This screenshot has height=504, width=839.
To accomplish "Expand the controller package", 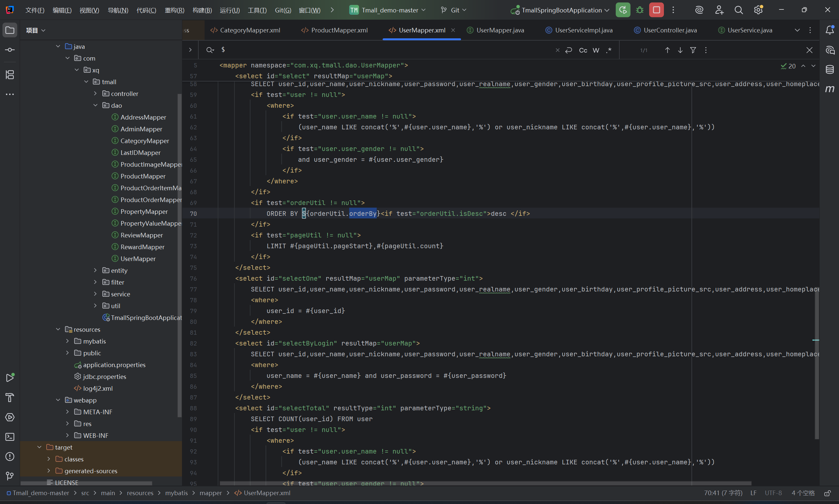I will click(95, 93).
